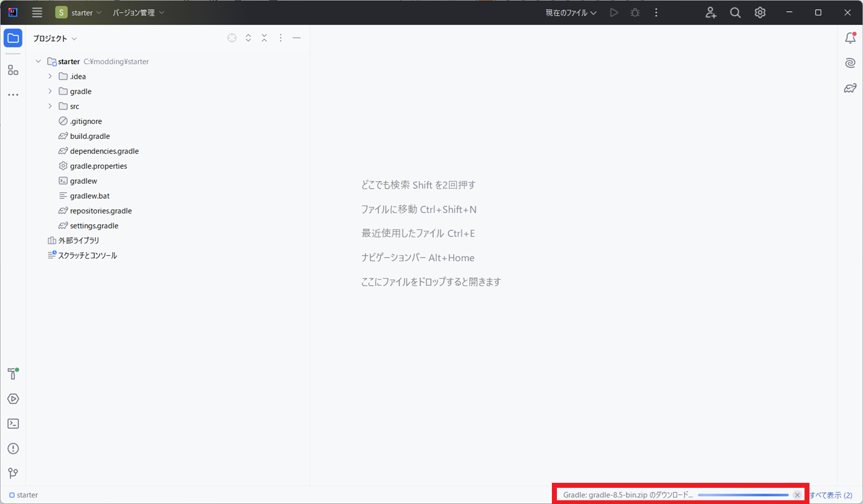The width and height of the screenshot is (863, 504).
Task: Click the IntelliJ IDEA logo icon
Action: (x=12, y=12)
